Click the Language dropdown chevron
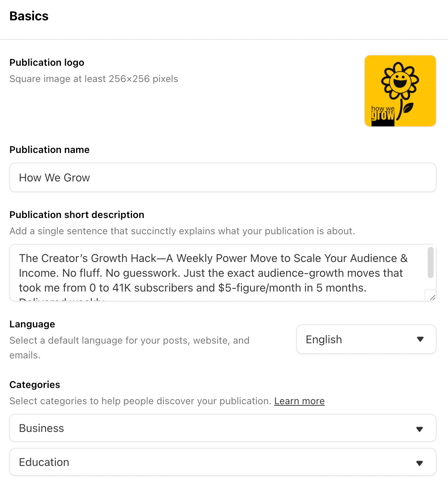Viewport: 448px width, 487px height. tap(420, 339)
